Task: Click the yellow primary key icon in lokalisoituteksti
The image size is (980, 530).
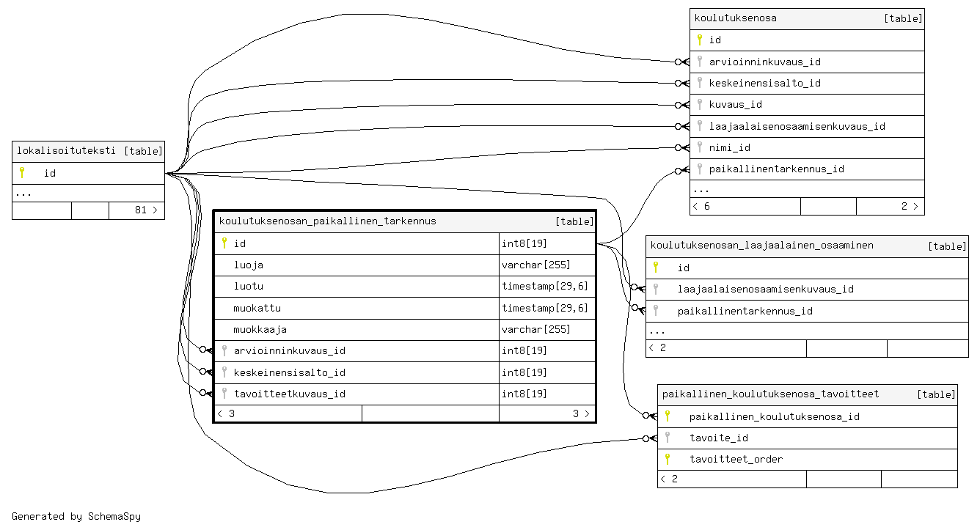Action: tap(22, 173)
